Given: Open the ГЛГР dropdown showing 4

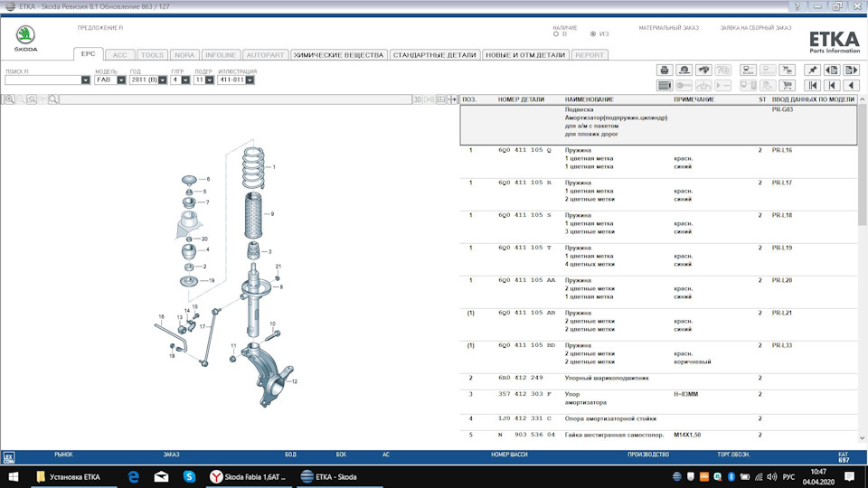Looking at the screenshot, I should click(185, 80).
